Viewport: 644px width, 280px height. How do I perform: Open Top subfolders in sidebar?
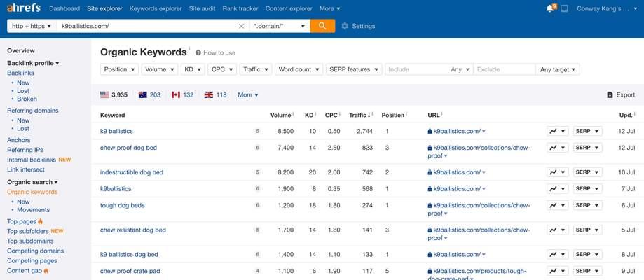coord(28,231)
